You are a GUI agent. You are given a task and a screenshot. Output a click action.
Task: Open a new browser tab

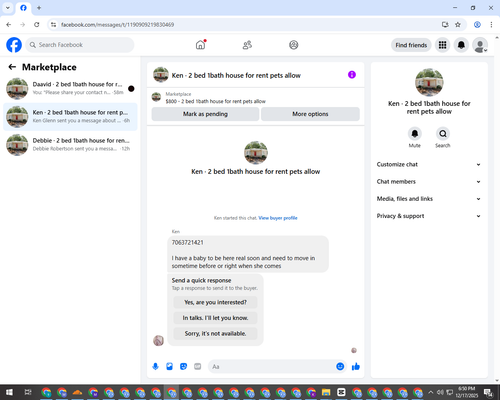coord(39,8)
